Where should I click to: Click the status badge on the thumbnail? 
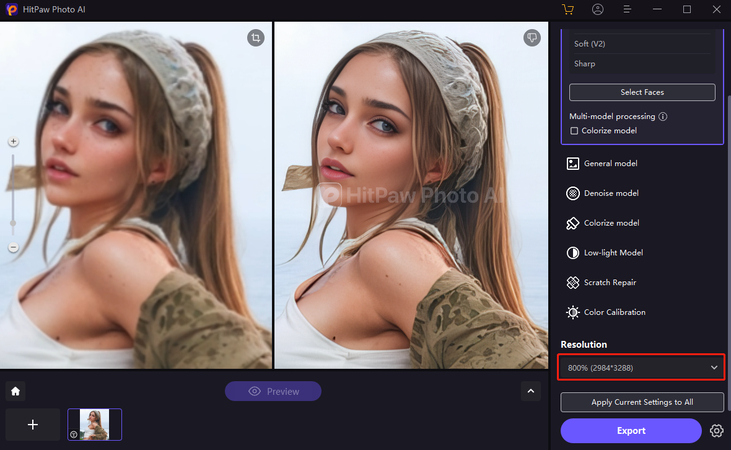point(74,435)
